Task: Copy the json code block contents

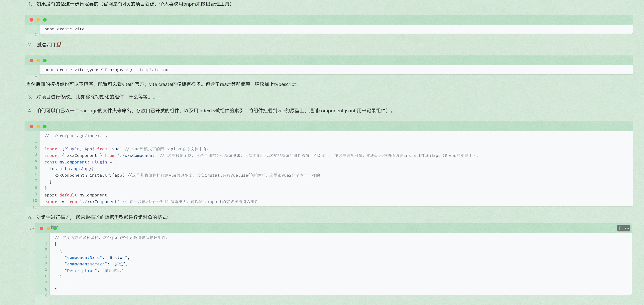Action: (620, 228)
